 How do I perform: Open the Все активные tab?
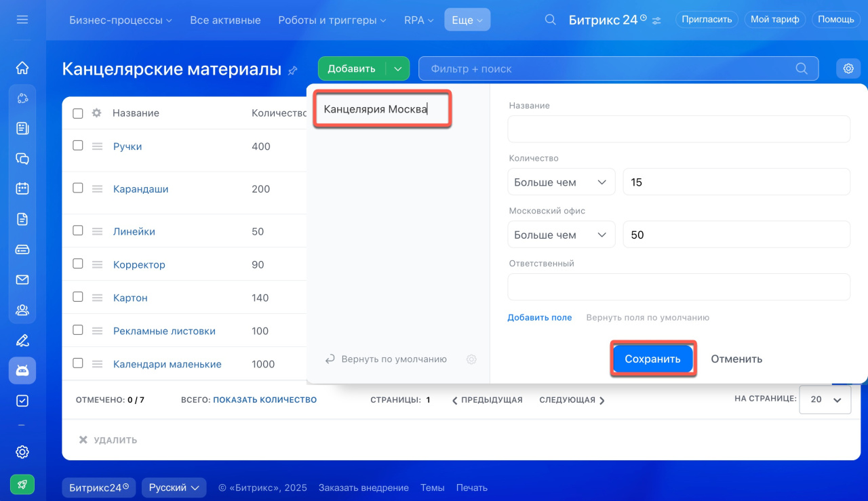tap(225, 20)
